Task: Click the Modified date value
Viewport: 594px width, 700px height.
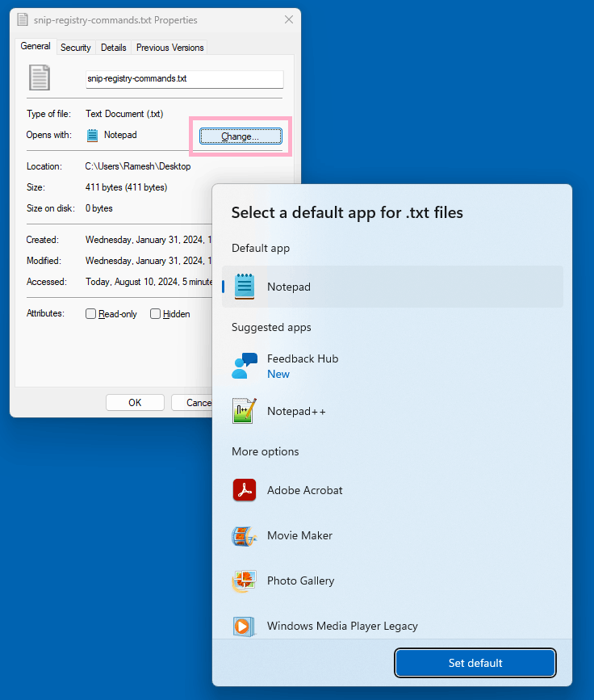Action: (148, 261)
